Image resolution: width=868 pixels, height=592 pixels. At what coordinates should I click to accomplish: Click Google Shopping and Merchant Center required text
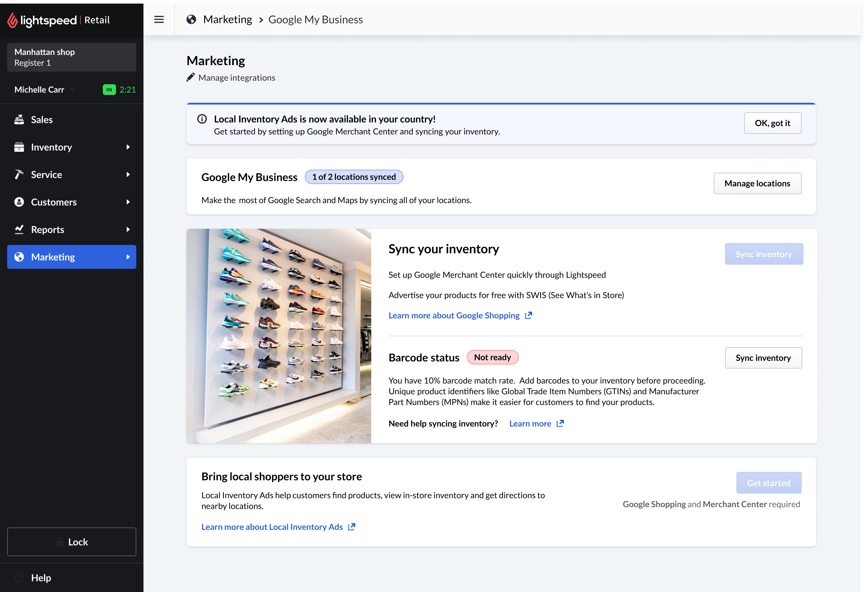click(x=711, y=504)
